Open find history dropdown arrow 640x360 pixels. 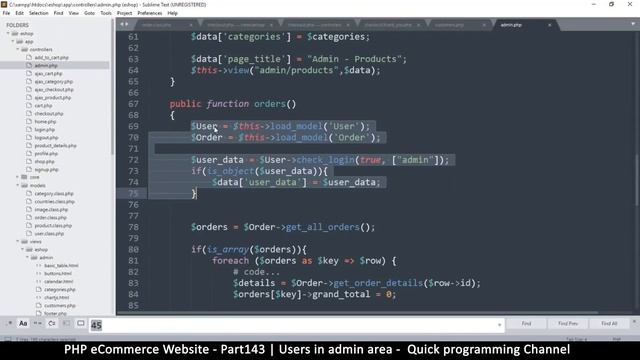coord(499,325)
